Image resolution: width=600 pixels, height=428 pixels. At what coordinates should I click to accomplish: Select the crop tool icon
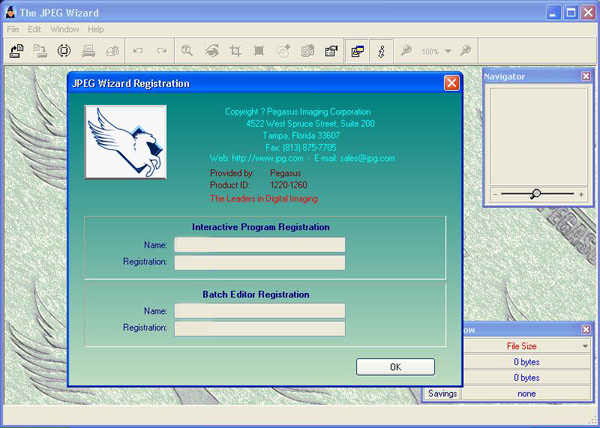pyautogui.click(x=236, y=50)
